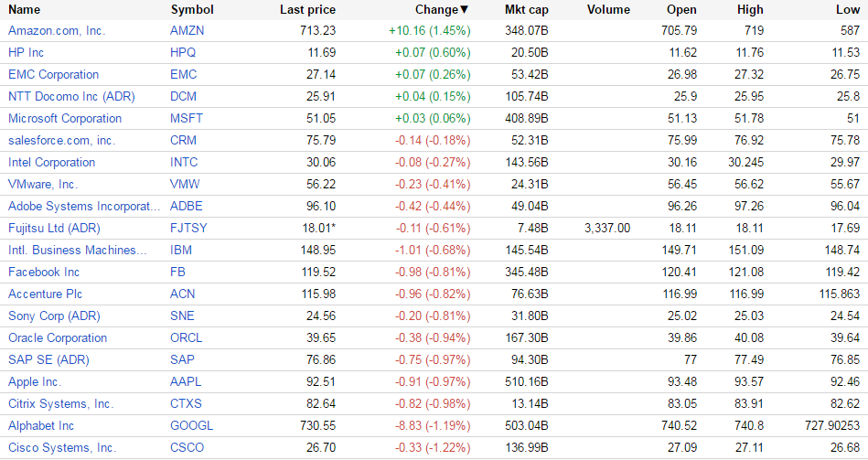Open the HP Inc company link
Screen dimensions: 868x460
point(26,52)
